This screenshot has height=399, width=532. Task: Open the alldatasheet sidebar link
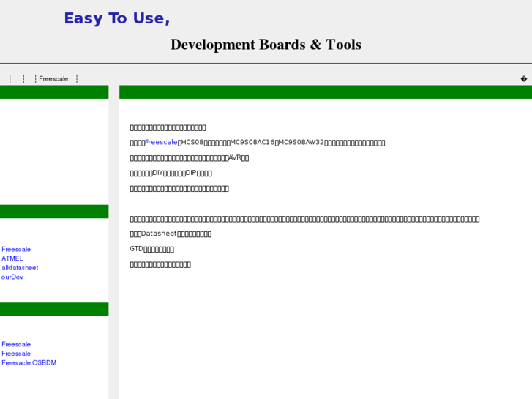click(20, 267)
